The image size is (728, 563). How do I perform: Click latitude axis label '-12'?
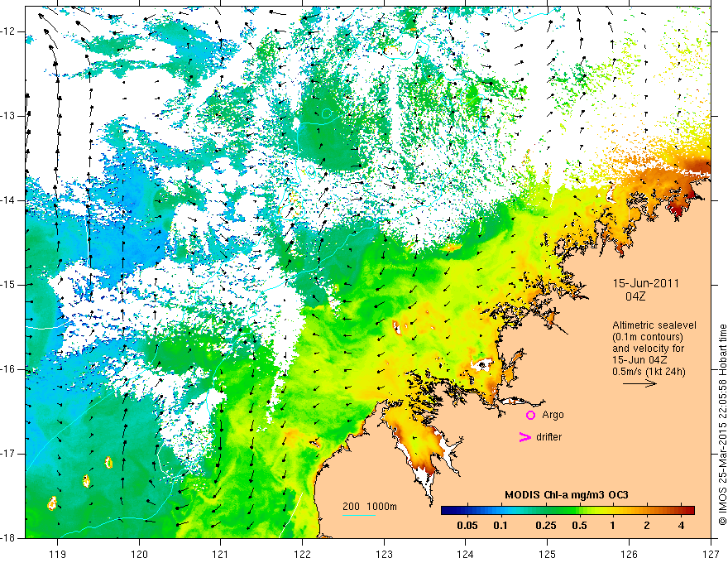tap(8, 31)
